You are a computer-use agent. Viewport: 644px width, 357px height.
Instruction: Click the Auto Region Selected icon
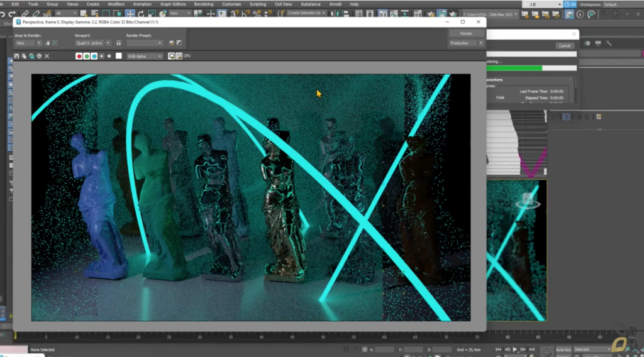point(55,43)
